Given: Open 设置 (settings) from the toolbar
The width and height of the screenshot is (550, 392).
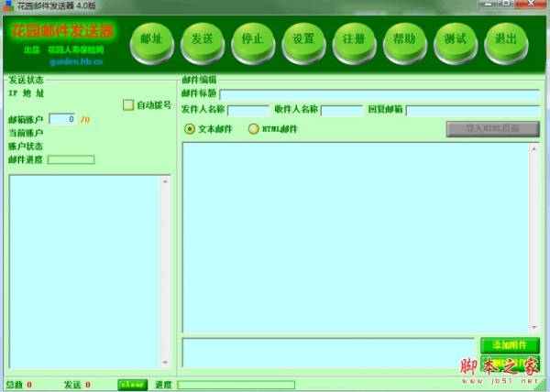Looking at the screenshot, I should 303,39.
